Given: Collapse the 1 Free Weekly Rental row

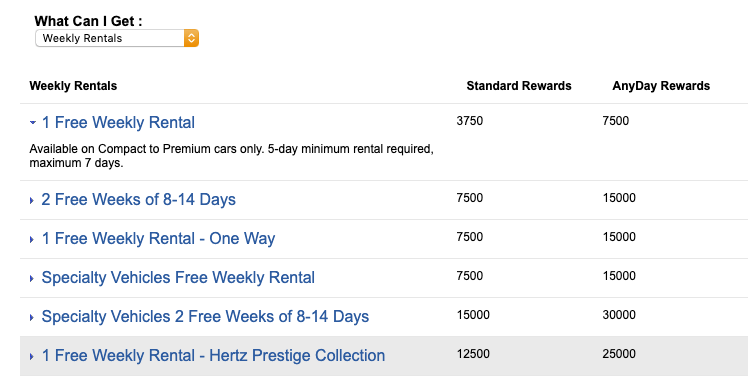Looking at the screenshot, I should pyautogui.click(x=32, y=122).
